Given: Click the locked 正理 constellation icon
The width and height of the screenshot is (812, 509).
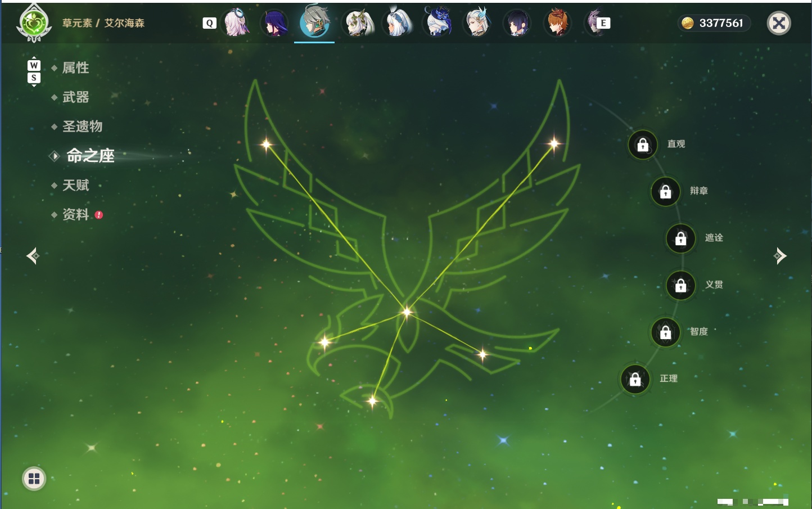Looking at the screenshot, I should (x=635, y=380).
